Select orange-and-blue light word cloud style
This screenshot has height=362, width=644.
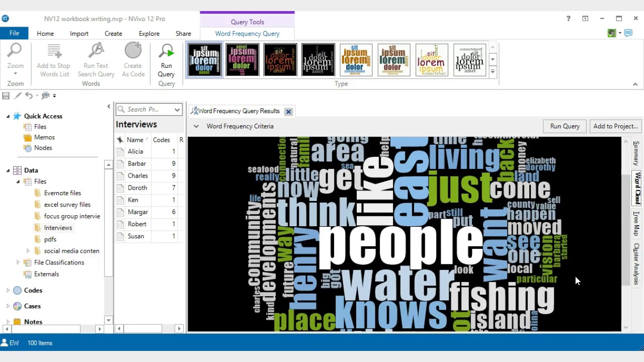pyautogui.click(x=356, y=60)
